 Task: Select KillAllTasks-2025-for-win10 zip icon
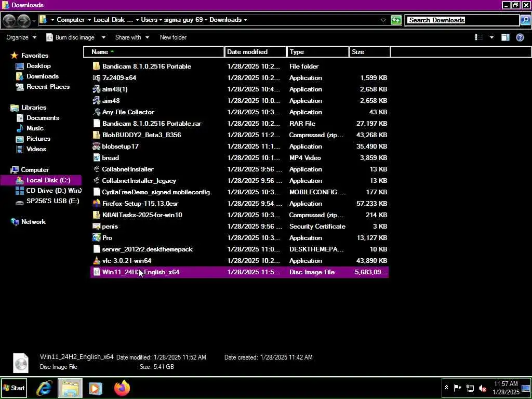96,215
